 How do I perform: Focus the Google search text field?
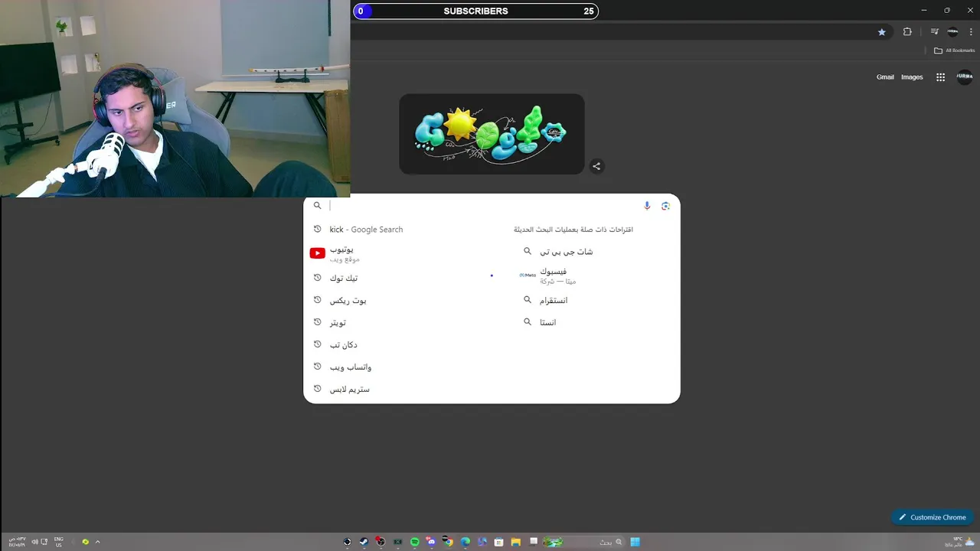pyautogui.click(x=482, y=205)
